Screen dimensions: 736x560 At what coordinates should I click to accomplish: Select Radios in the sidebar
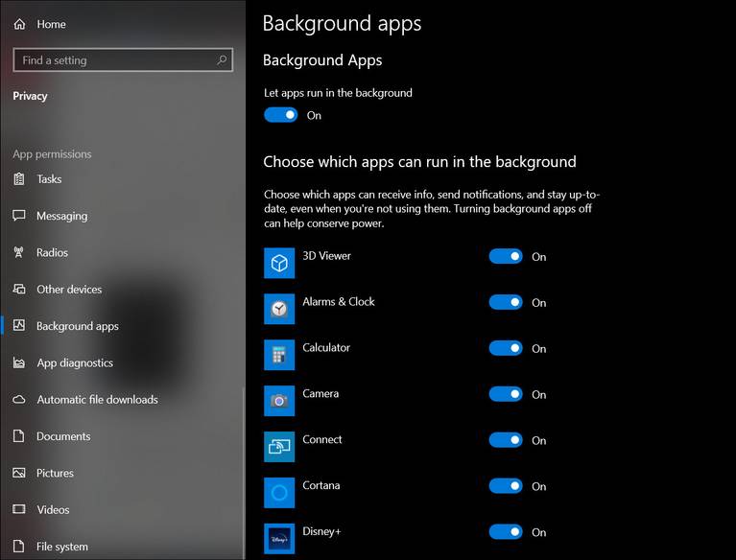(x=52, y=253)
